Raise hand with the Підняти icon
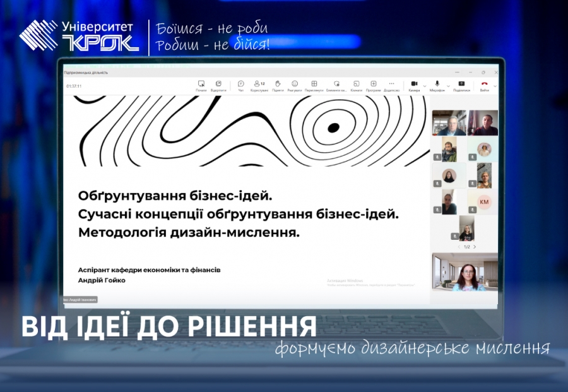568x392 pixels. (x=278, y=84)
